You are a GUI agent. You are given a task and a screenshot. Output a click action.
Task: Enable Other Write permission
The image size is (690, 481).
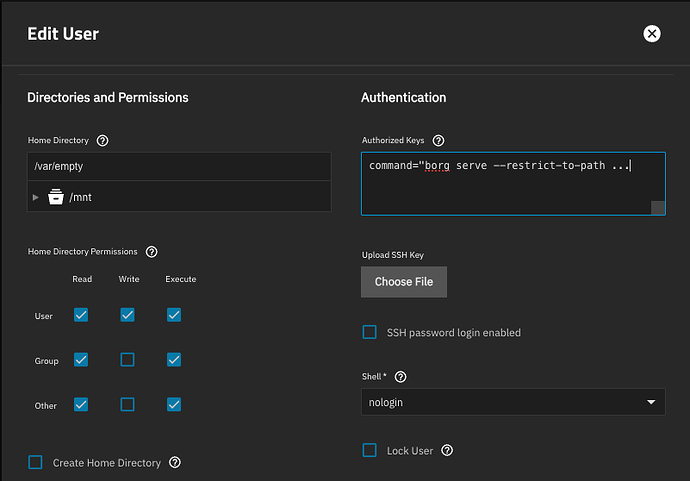[128, 404]
